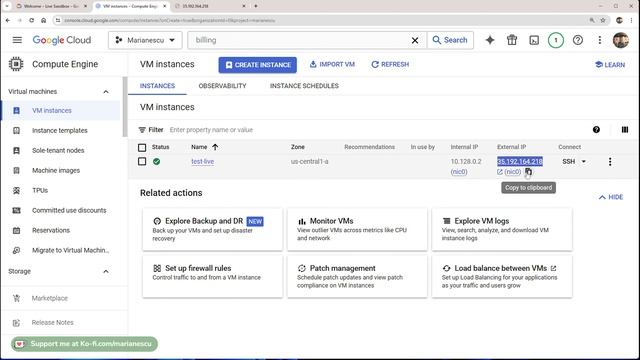The height and width of the screenshot is (360, 640).
Task: Click the SSH connect button
Action: (569, 162)
